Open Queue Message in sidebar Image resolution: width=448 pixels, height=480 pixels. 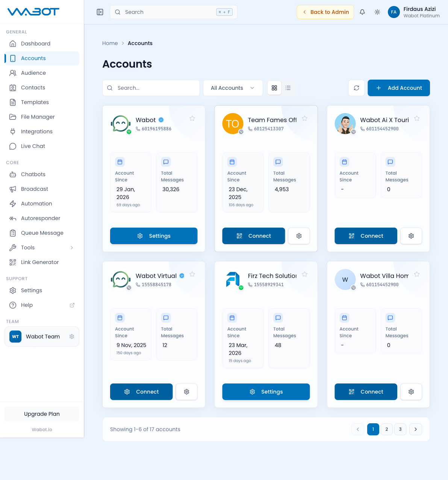tap(42, 233)
